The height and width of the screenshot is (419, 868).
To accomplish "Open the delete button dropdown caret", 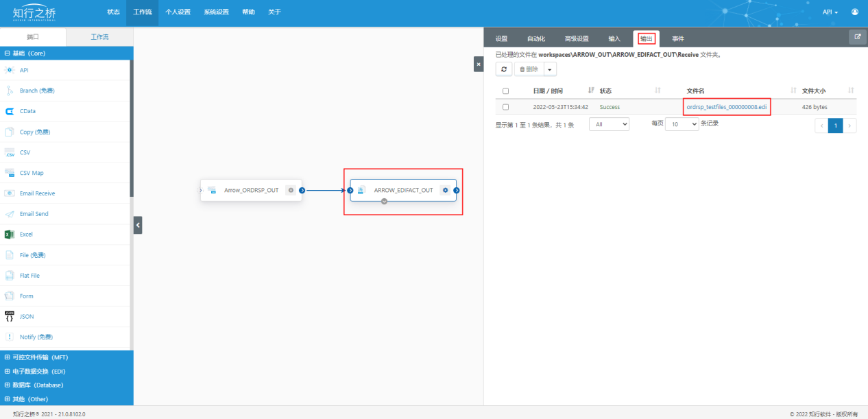I will click(x=550, y=69).
